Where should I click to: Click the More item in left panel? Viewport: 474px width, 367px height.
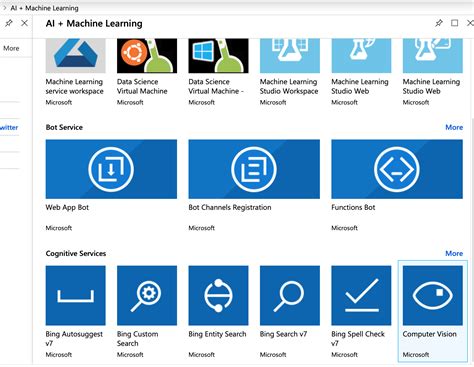pyautogui.click(x=11, y=48)
